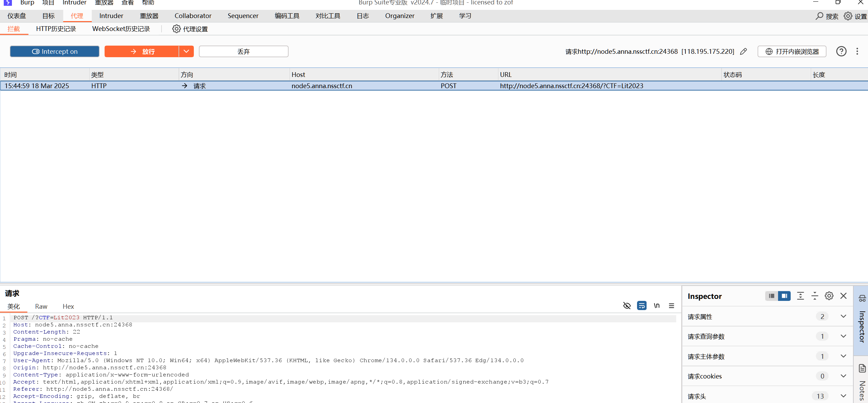
Task: Expand the 请求cookies section
Action: point(843,376)
